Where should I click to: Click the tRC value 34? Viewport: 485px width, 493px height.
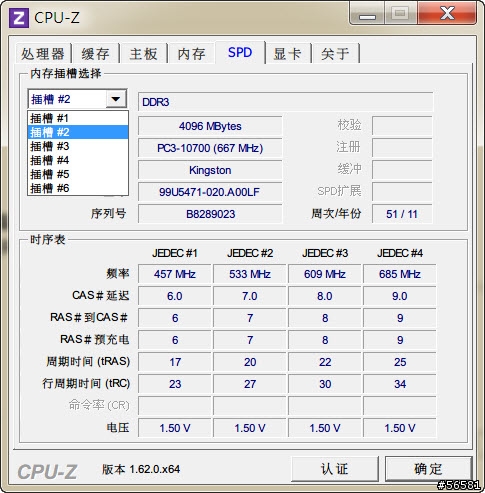pos(400,384)
